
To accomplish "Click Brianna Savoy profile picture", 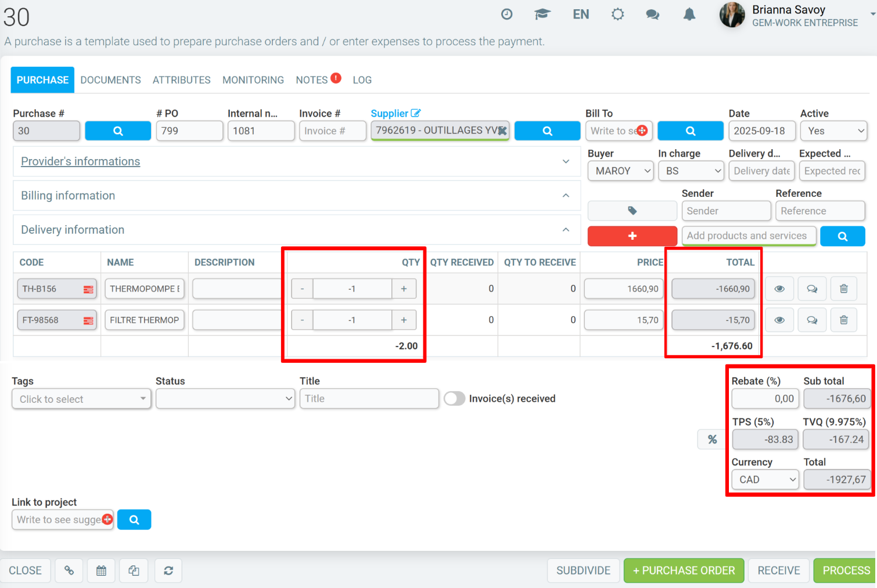I will (732, 15).
